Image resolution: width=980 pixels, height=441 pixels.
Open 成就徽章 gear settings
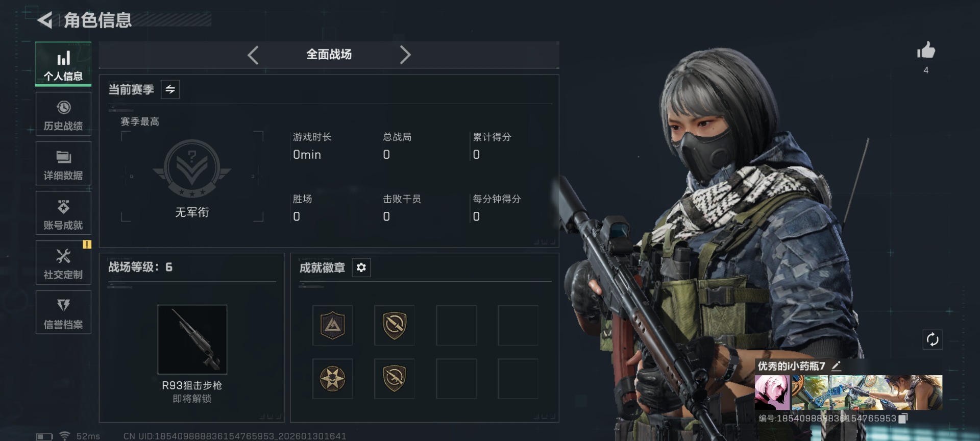(361, 267)
